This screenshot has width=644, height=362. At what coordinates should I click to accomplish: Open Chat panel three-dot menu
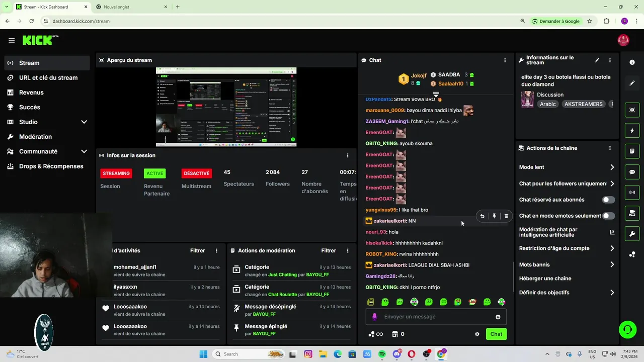click(505, 60)
